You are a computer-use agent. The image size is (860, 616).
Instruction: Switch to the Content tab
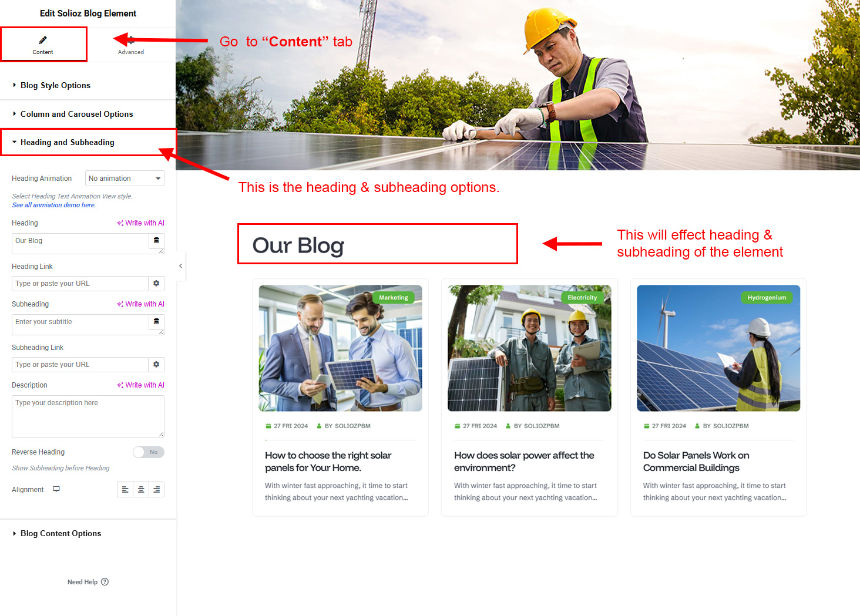pyautogui.click(x=43, y=45)
